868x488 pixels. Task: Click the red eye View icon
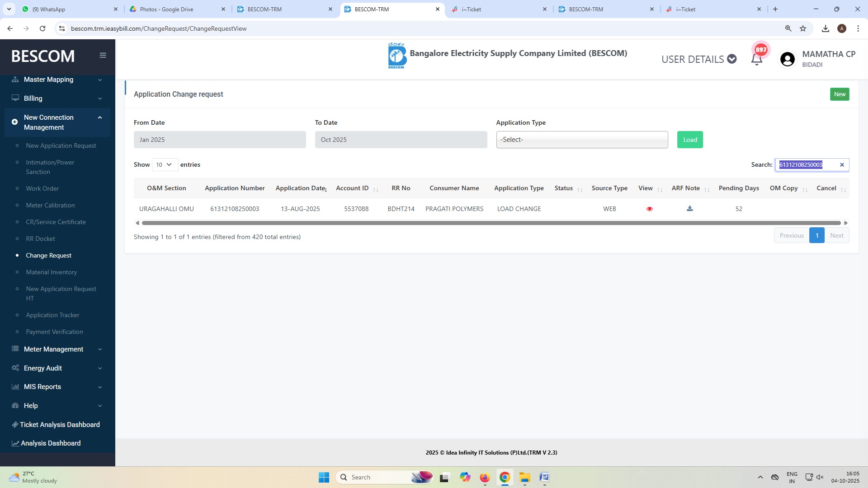(649, 209)
